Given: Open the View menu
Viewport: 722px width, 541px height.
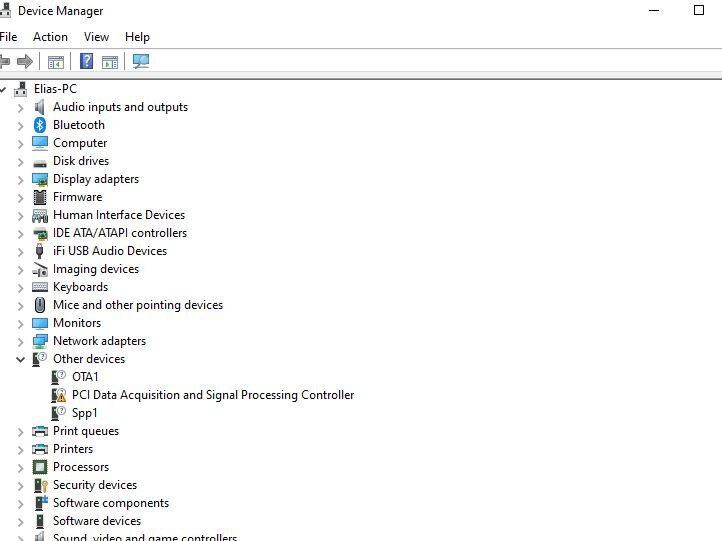Looking at the screenshot, I should [x=96, y=37].
